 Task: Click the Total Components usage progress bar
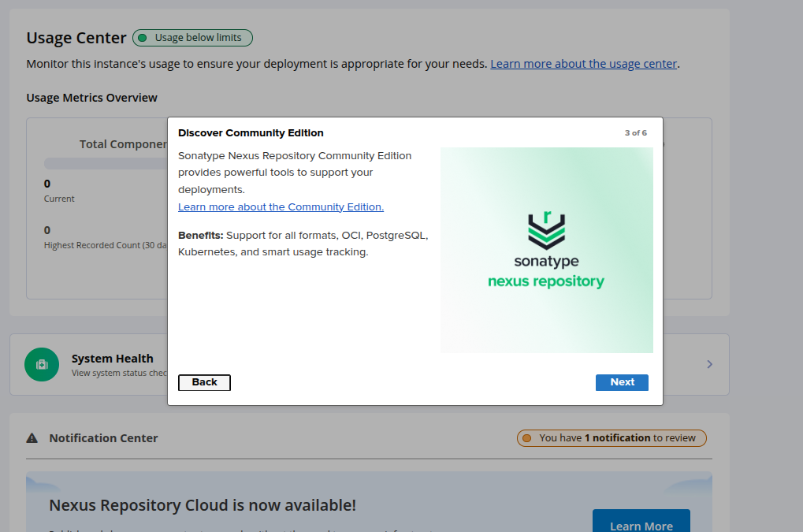point(105,164)
